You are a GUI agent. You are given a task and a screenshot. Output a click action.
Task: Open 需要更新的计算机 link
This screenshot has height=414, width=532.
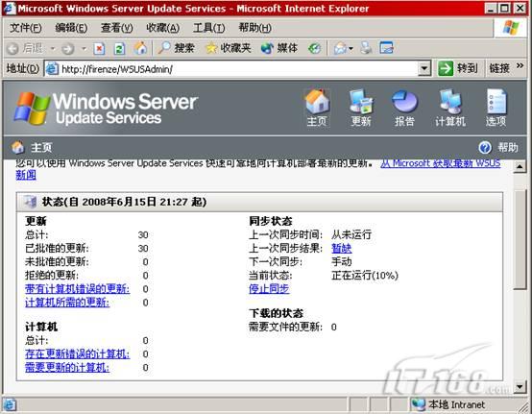coord(67,368)
